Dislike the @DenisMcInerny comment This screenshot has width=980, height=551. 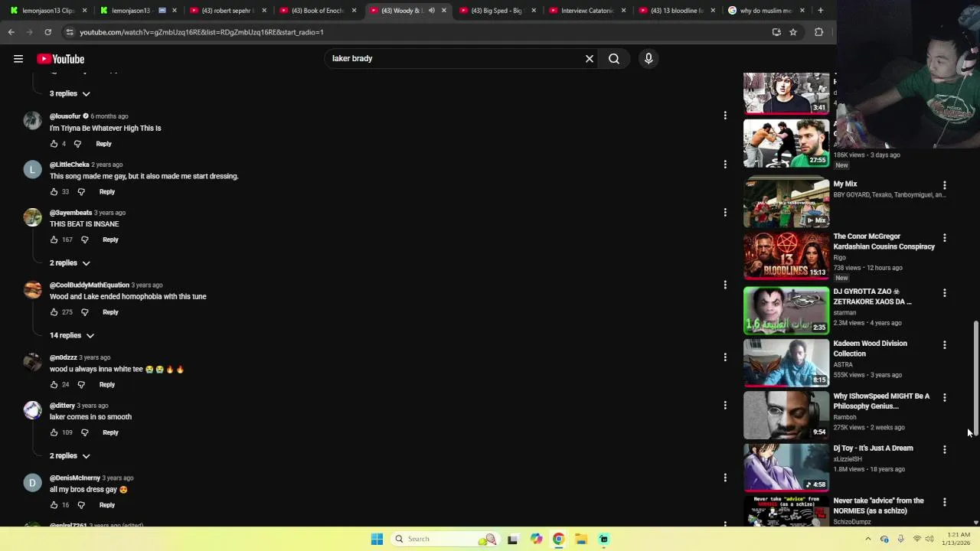point(81,505)
